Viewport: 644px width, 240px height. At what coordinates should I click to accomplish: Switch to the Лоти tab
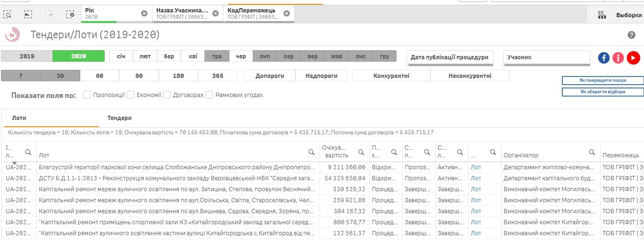coord(20,118)
